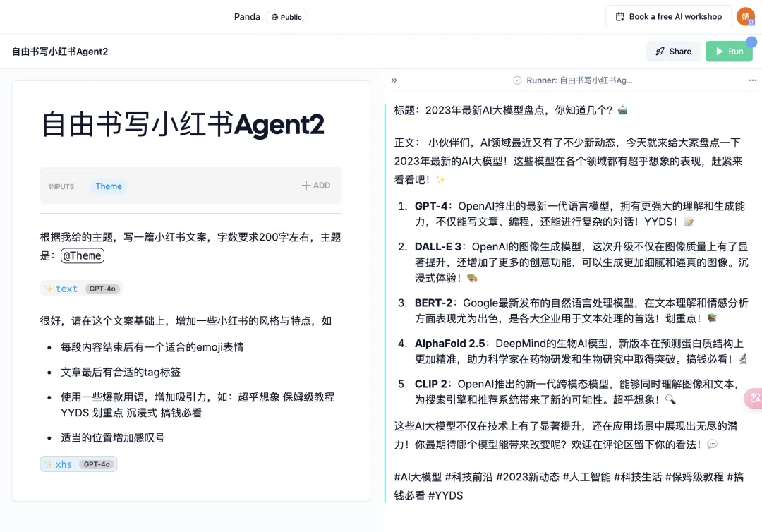Select the Theme input chip
Image resolution: width=762 pixels, height=532 pixels.
109,186
